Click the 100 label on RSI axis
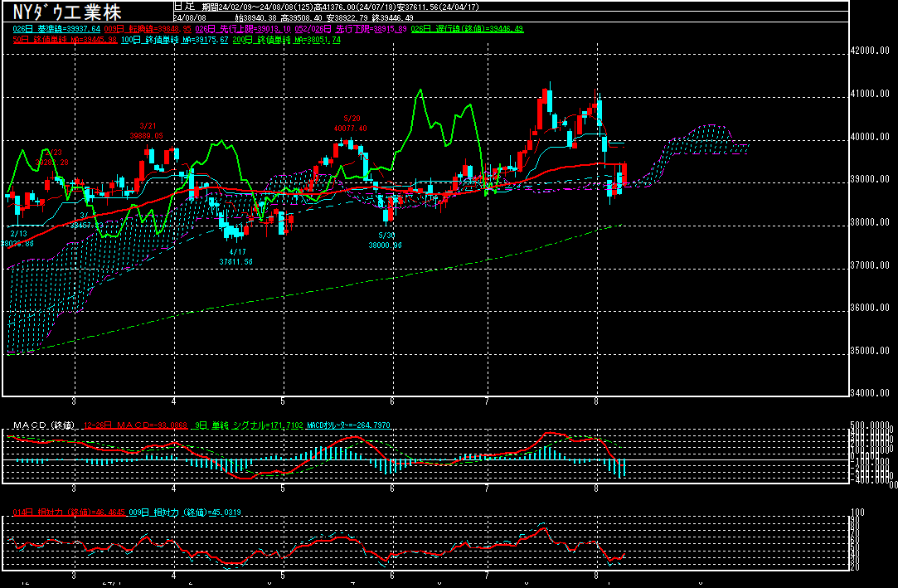Viewport: 898px width, 588px height. pos(858,513)
